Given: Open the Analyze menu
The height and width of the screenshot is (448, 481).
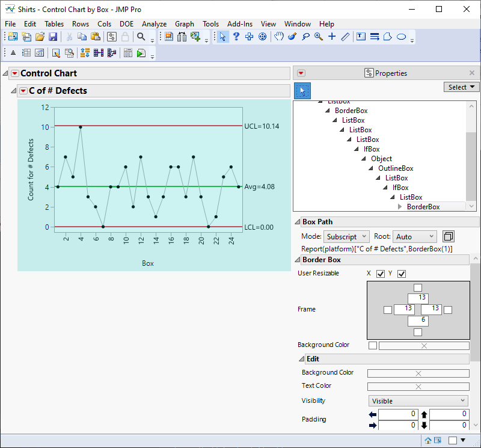Looking at the screenshot, I should click(154, 24).
